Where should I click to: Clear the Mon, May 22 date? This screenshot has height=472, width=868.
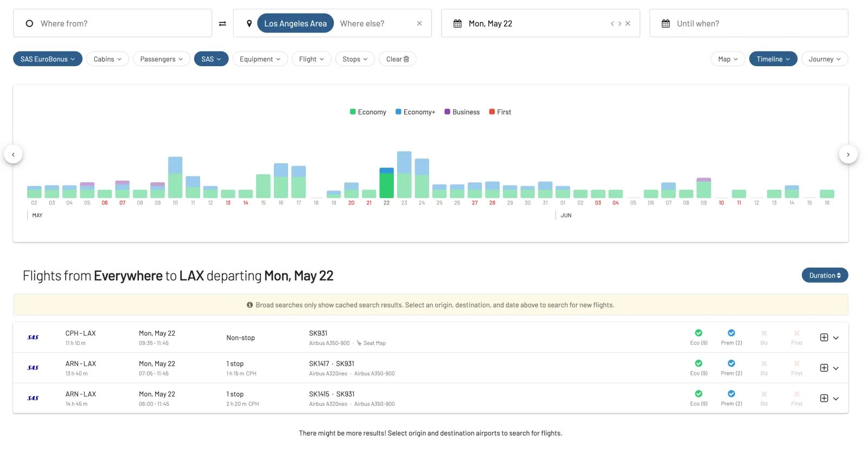click(x=628, y=23)
